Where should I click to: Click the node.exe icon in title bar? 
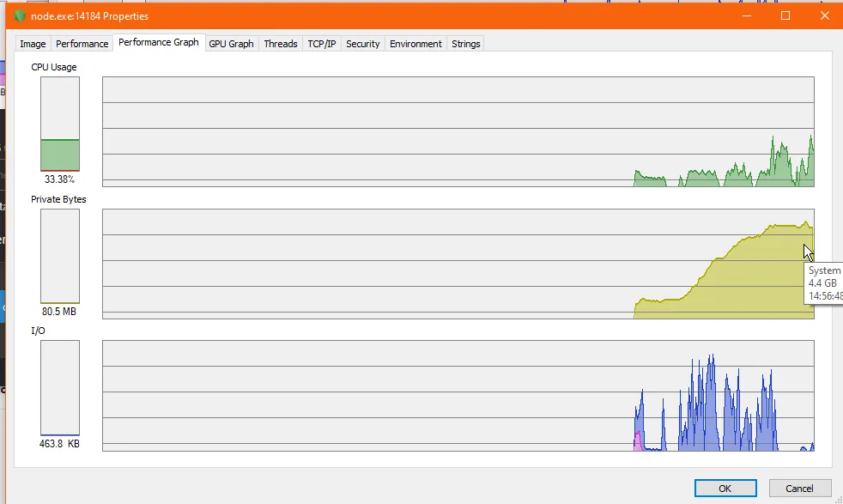tap(20, 15)
